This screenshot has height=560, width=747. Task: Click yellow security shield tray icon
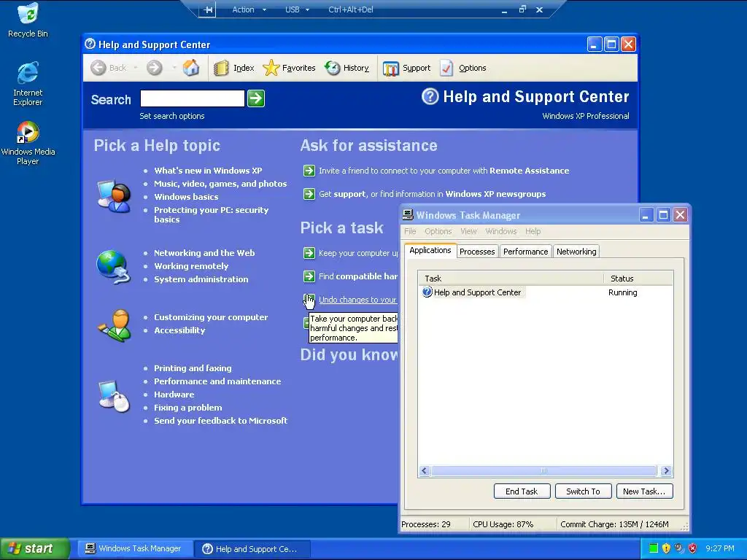[667, 548]
